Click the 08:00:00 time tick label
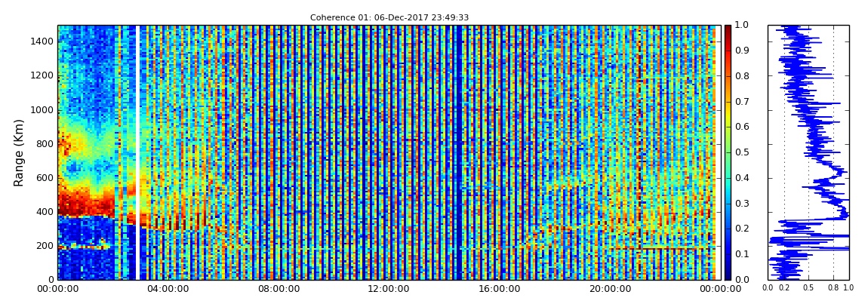 277,290
